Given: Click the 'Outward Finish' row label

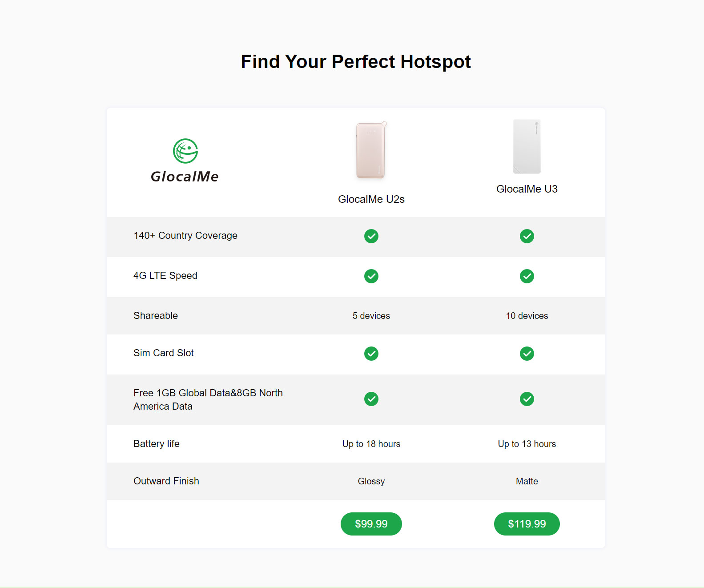Looking at the screenshot, I should coord(166,481).
